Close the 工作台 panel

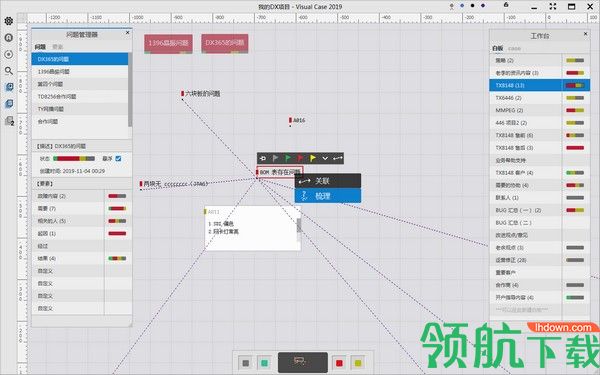point(585,34)
